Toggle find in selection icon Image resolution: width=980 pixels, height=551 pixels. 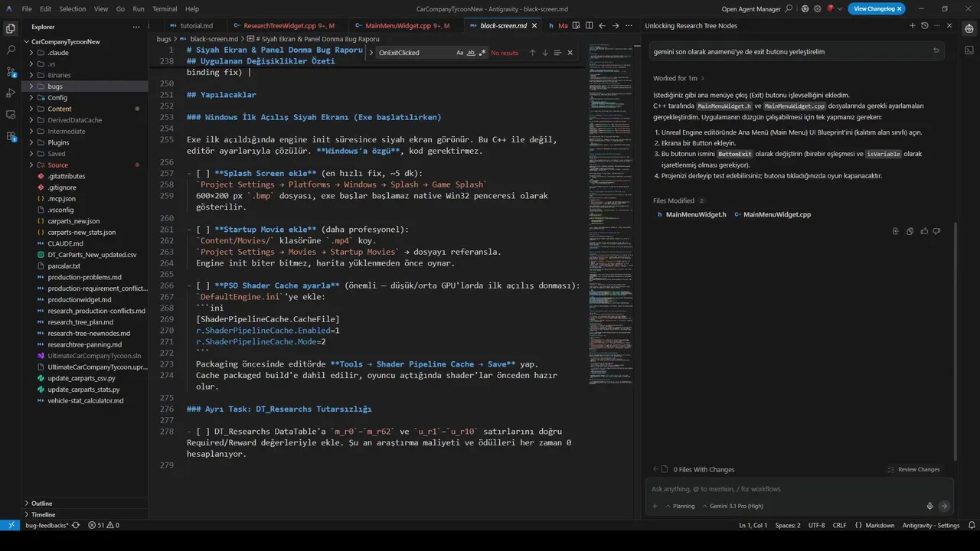coord(557,53)
